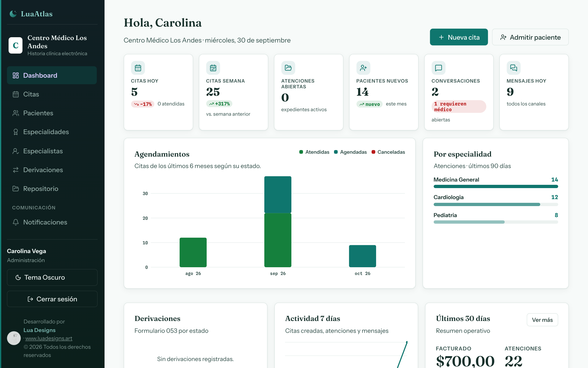Toggle the Canceladas legend item
588x368 pixels.
tap(388, 152)
